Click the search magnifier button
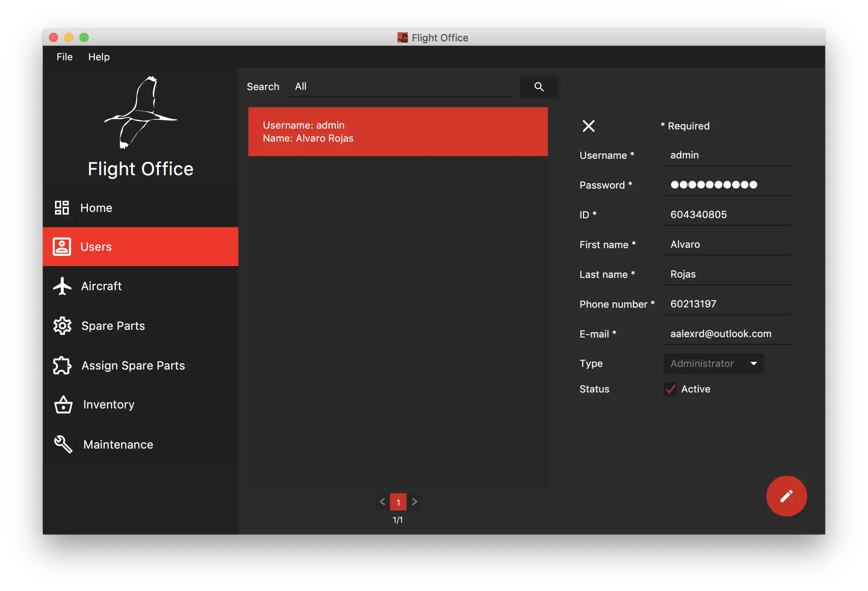Viewport: 868px width, 591px height. tap(539, 86)
